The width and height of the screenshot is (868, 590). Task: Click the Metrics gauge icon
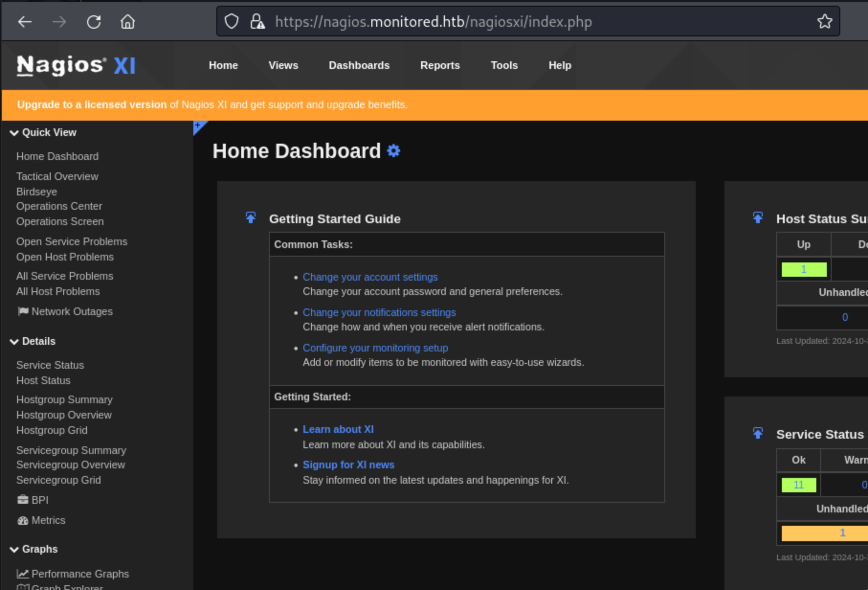(x=23, y=521)
